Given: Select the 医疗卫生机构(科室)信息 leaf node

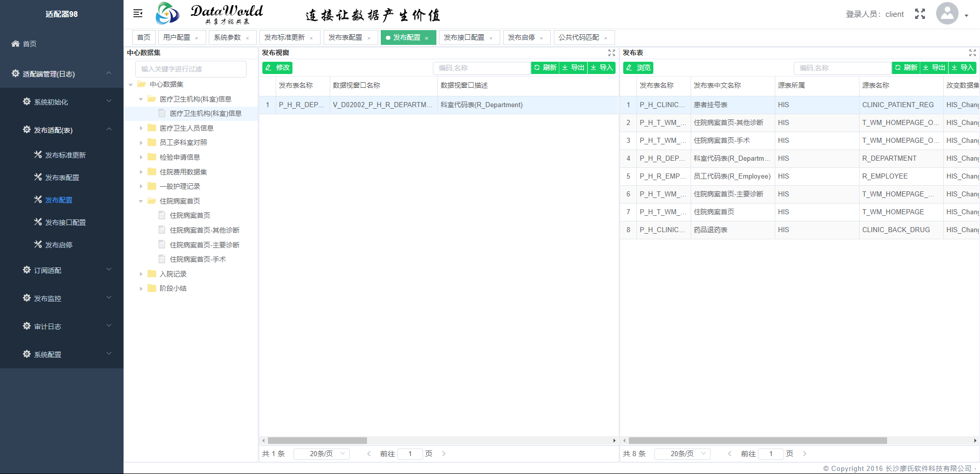Looking at the screenshot, I should click(206, 113).
